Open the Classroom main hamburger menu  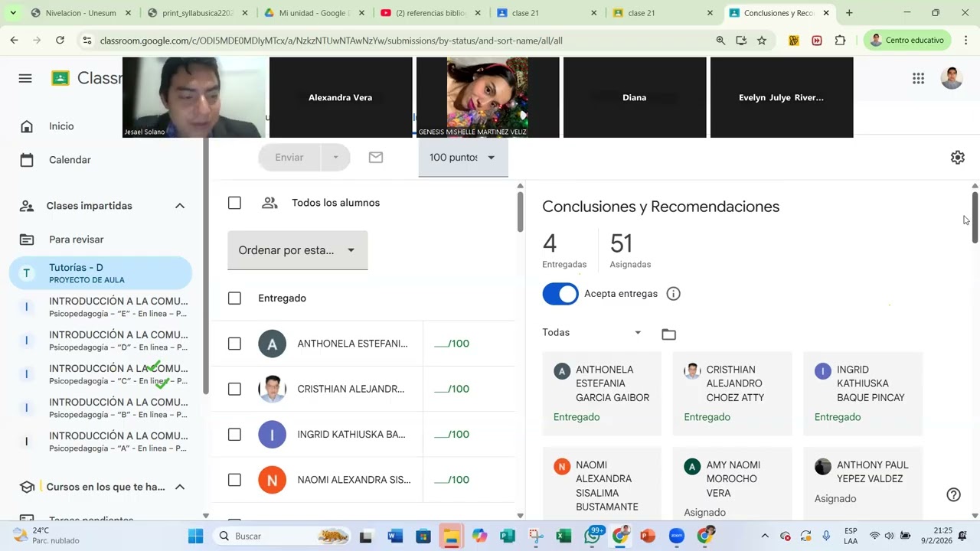[25, 78]
